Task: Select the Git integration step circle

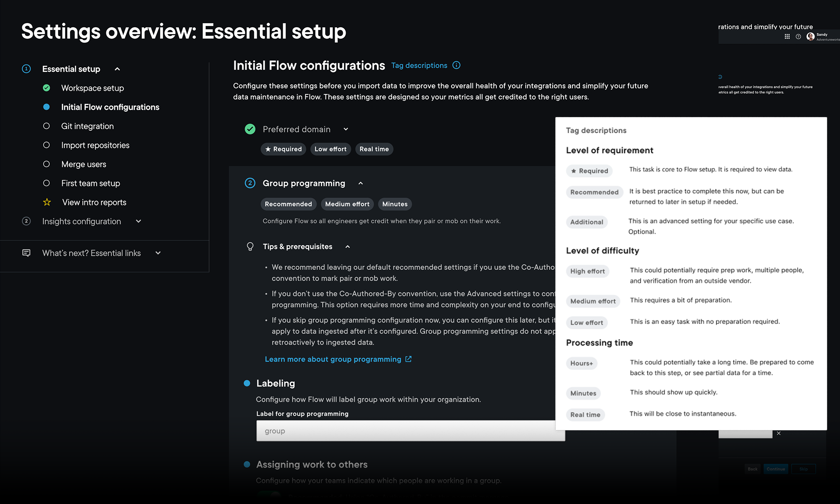Action: (x=47, y=126)
